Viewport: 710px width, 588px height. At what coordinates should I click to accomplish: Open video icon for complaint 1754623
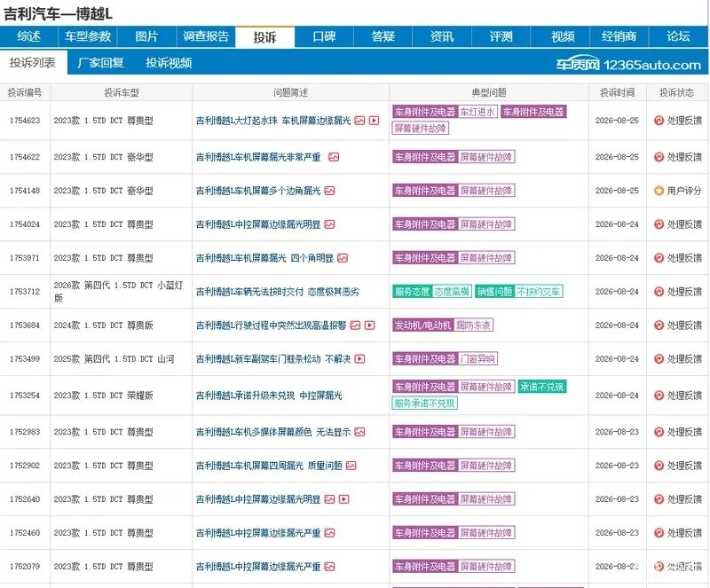[374, 121]
